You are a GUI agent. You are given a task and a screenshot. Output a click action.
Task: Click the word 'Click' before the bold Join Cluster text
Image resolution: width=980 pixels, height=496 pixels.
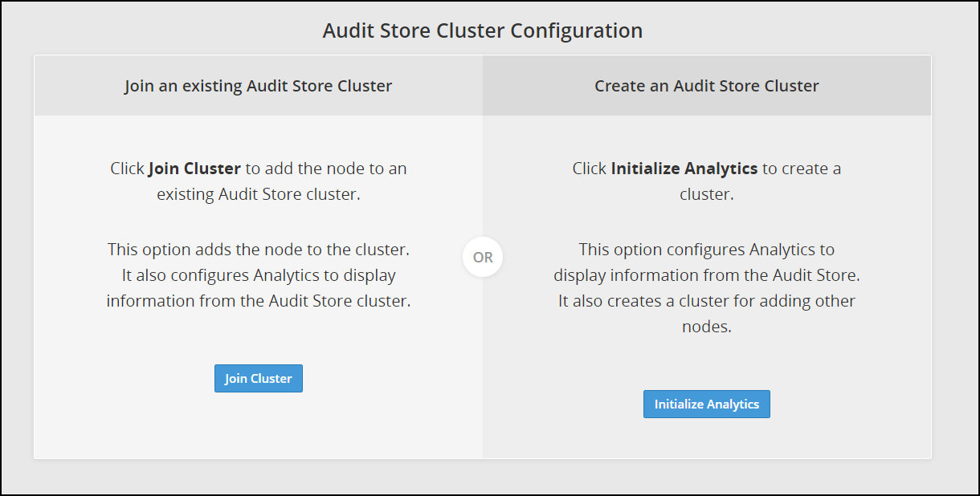click(127, 169)
